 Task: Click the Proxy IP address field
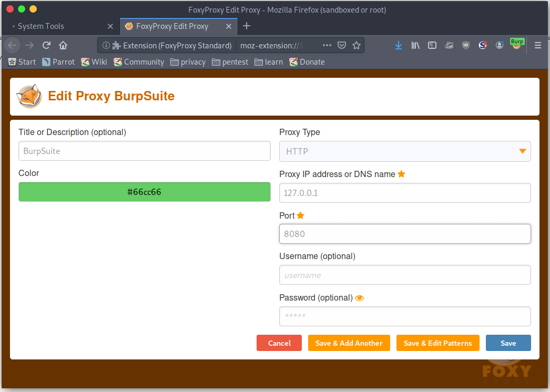tap(405, 193)
